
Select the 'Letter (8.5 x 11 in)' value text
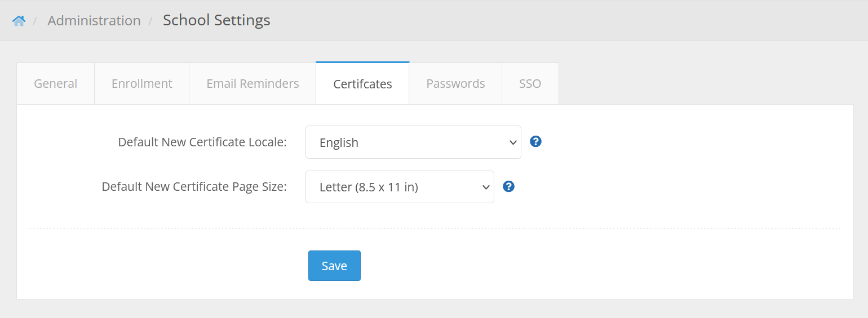[x=369, y=187]
